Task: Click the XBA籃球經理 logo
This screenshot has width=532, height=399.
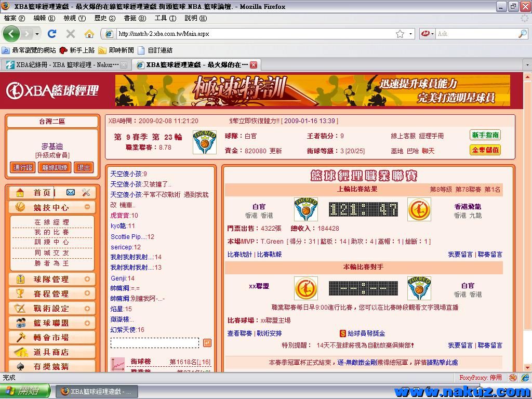Action: 52,90
